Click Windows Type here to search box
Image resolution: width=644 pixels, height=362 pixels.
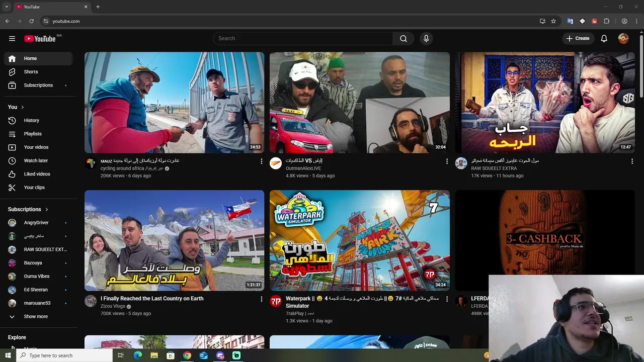(x=64, y=355)
